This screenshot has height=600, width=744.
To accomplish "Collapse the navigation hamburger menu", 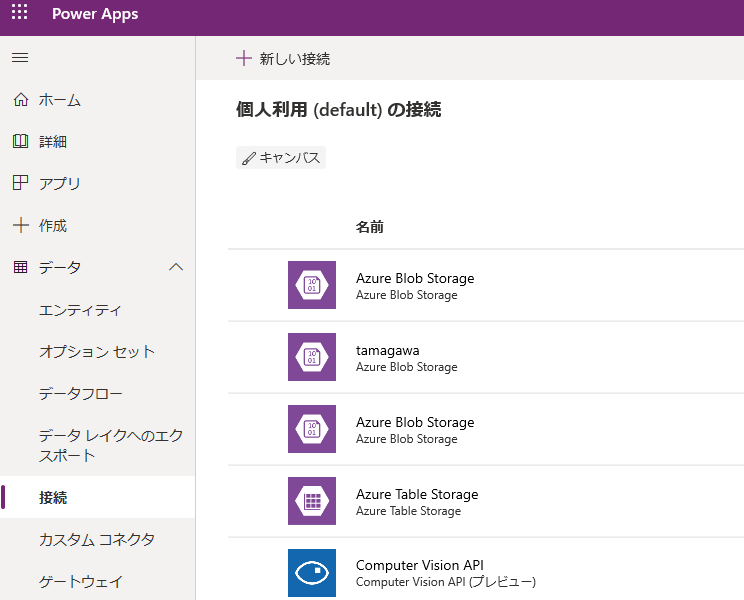I will tap(20, 58).
